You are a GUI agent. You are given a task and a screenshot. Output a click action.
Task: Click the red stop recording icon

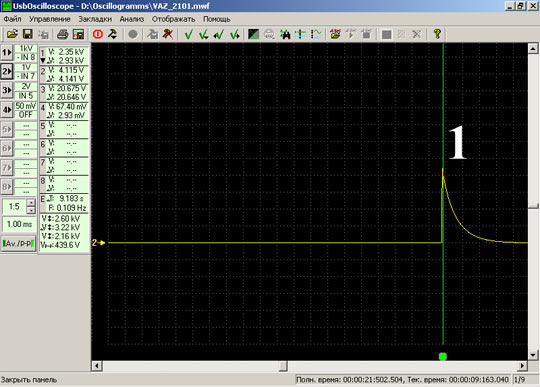click(98, 34)
